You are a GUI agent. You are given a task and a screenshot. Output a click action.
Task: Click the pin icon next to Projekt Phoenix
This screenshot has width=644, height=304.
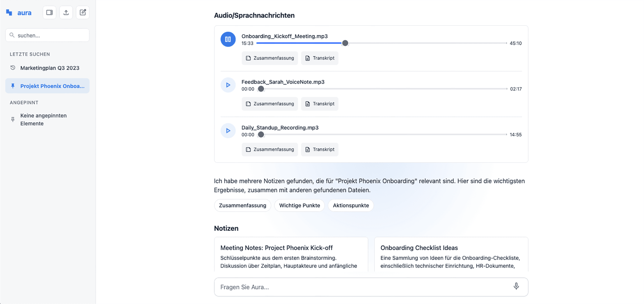pos(13,86)
